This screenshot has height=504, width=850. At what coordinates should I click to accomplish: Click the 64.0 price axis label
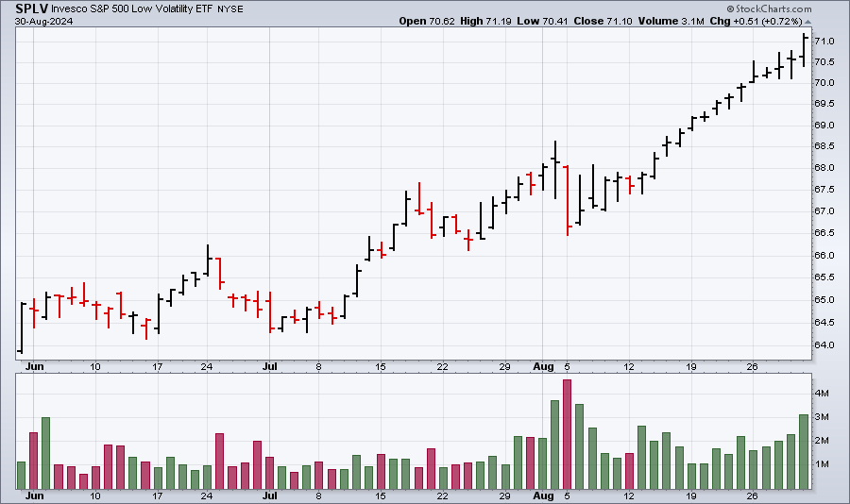(824, 345)
